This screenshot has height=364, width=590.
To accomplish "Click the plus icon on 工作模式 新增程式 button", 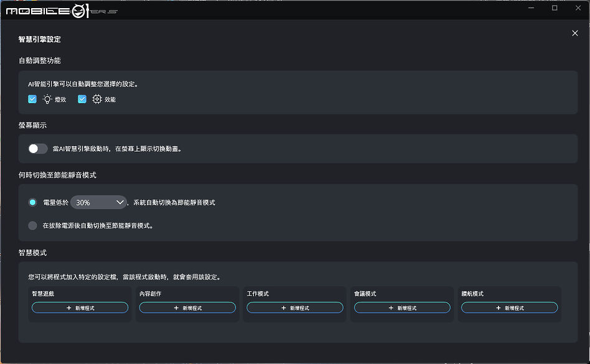I will pos(283,307).
